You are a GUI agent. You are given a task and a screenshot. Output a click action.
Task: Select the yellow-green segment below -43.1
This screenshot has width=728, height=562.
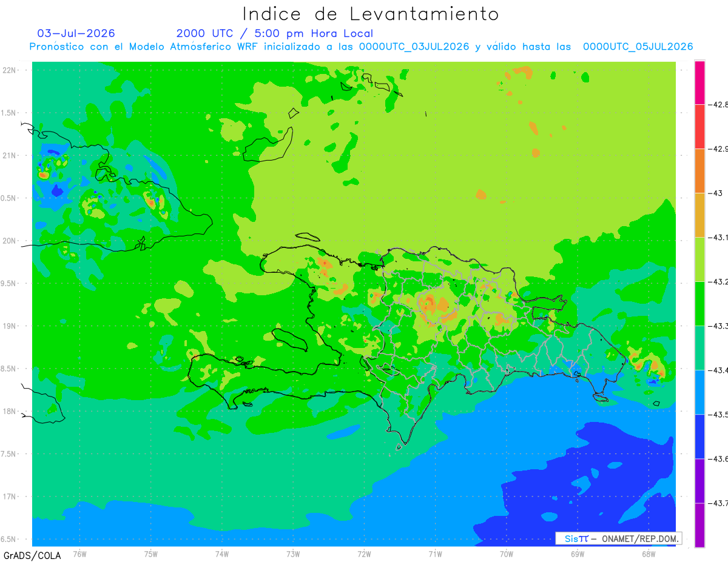click(x=699, y=259)
